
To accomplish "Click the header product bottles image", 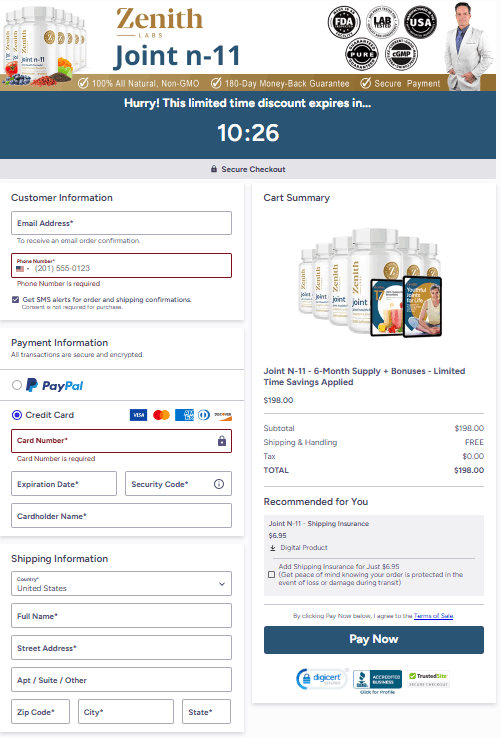I will (45, 46).
